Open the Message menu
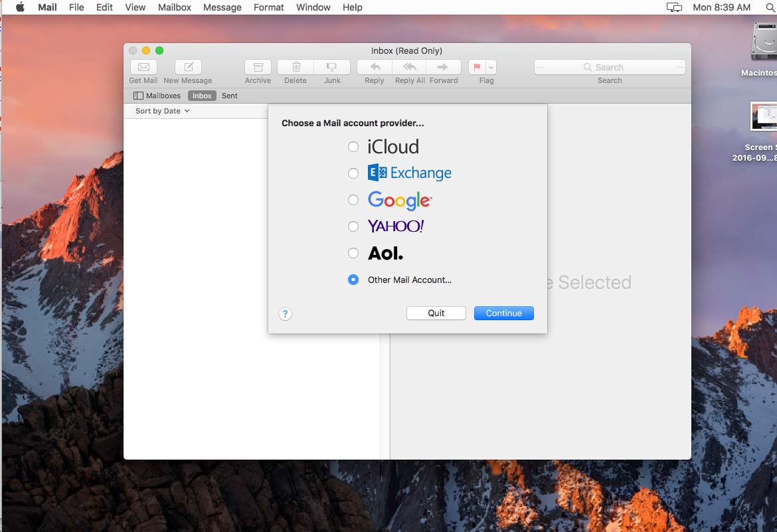 click(x=222, y=7)
